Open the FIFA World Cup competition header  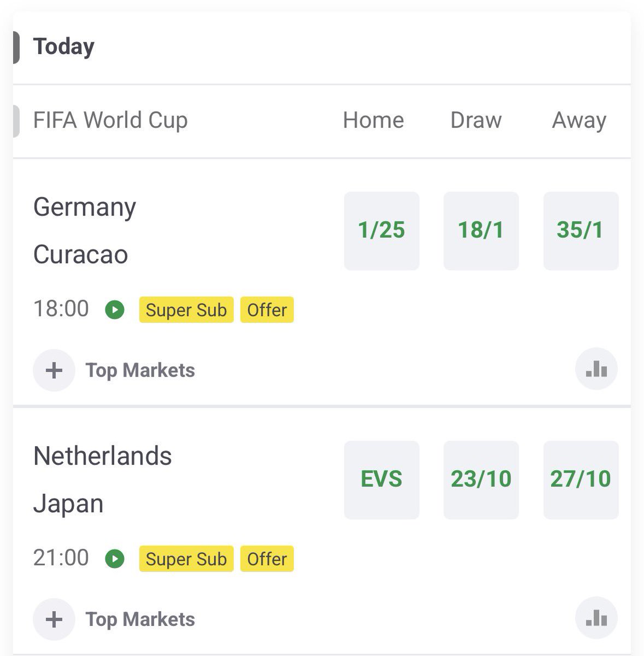tap(110, 120)
